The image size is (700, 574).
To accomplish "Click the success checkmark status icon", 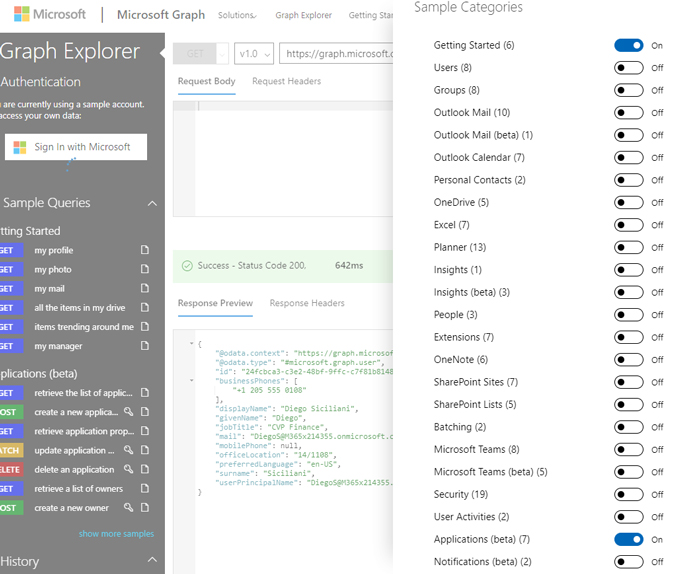I will tap(187, 266).
